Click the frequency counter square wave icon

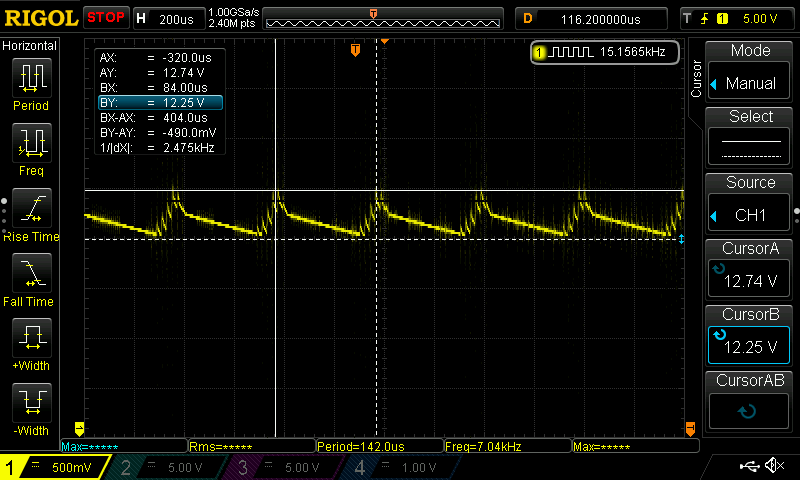(571, 52)
